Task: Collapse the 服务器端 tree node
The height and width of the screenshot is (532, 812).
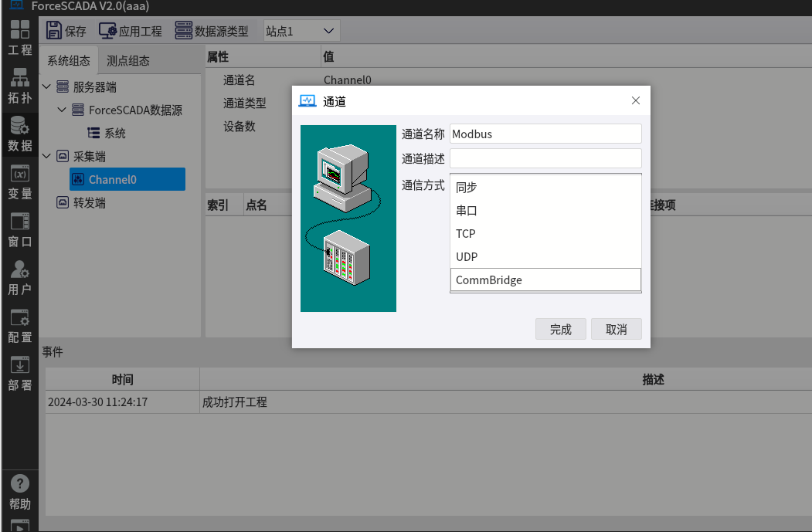Action: pyautogui.click(x=46, y=87)
